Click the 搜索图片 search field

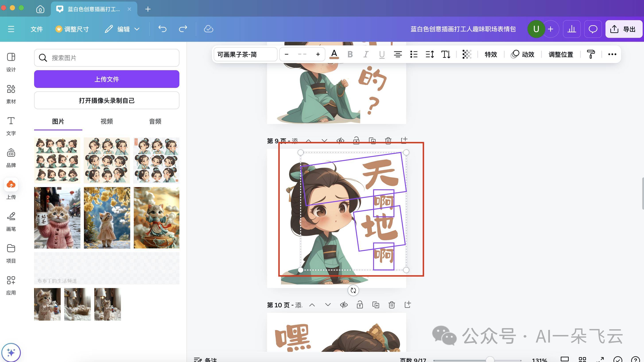tap(107, 58)
